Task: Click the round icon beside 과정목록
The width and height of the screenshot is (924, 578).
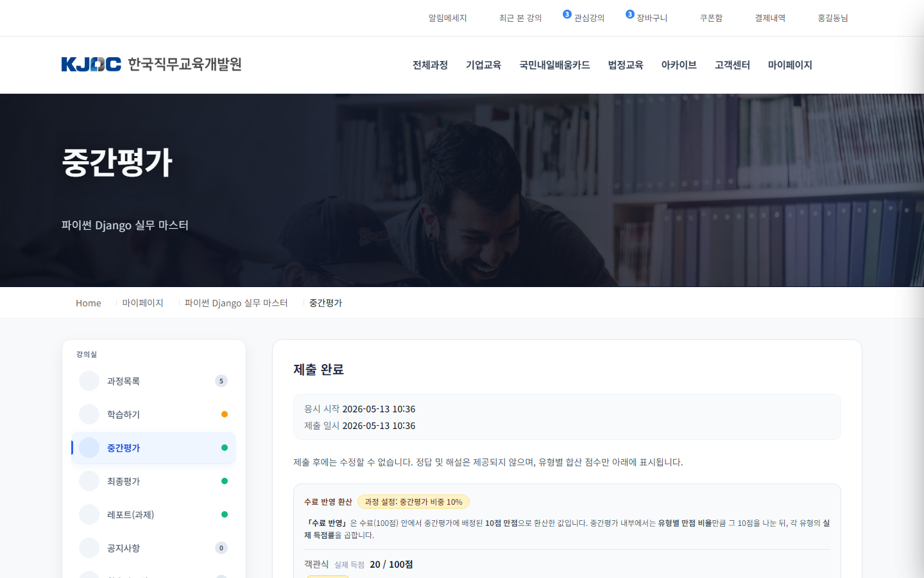Action: (x=89, y=381)
